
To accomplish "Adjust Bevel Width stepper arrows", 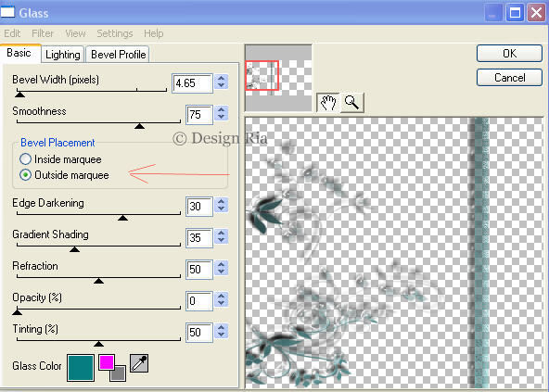I will pyautogui.click(x=222, y=82).
